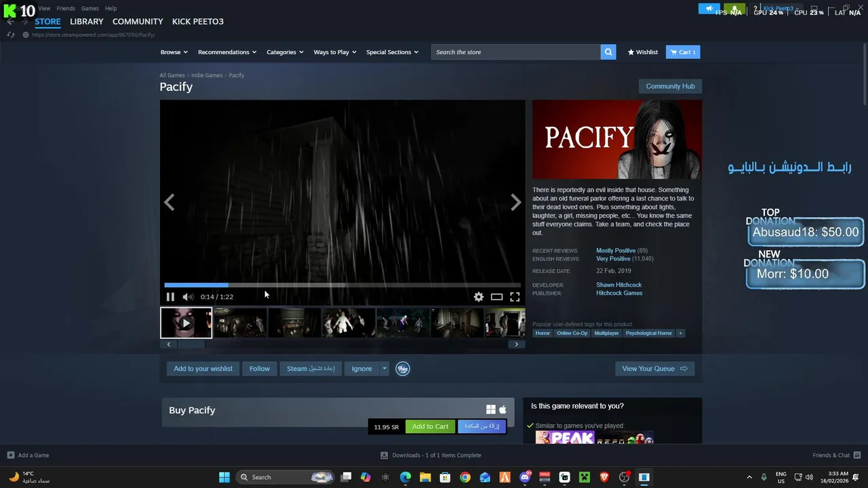Click into the Search the store field

click(x=515, y=52)
